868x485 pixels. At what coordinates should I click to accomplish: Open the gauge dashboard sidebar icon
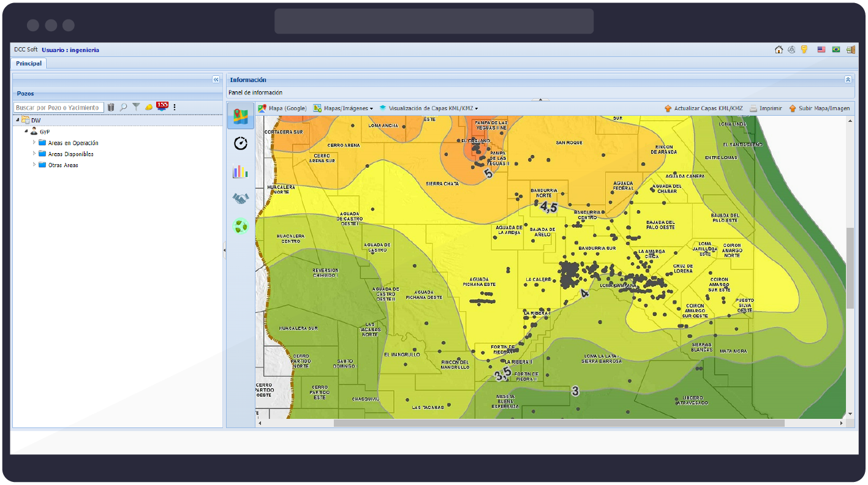coord(241,143)
